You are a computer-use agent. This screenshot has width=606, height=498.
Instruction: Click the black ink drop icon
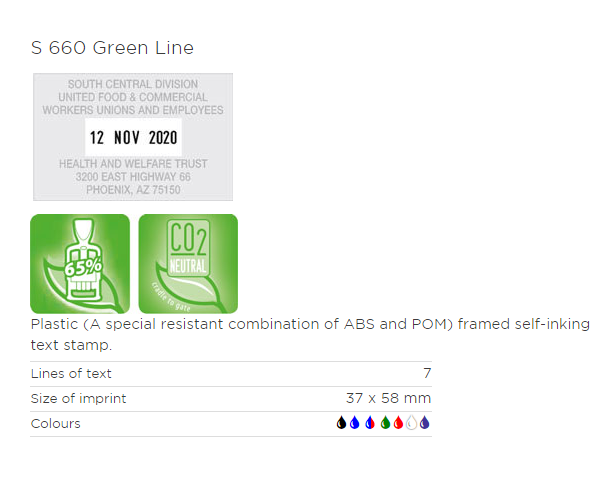tap(341, 423)
